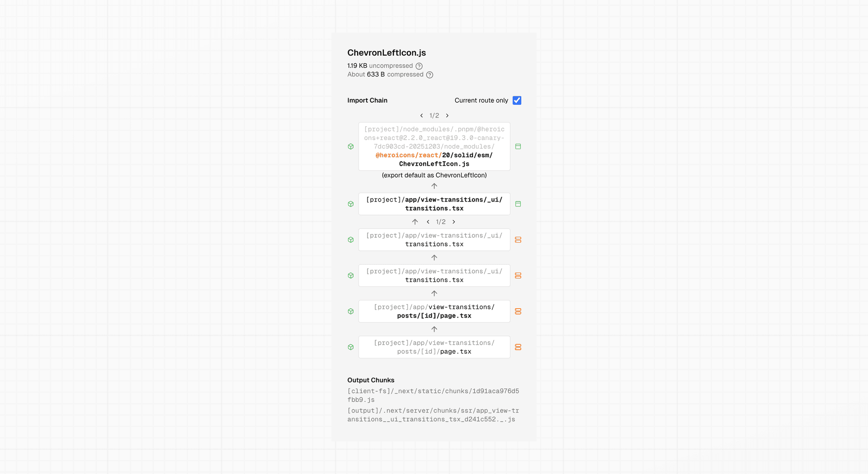Image resolution: width=868 pixels, height=474 pixels.
Task: Click the package cube icon next to transitions.tsx
Action: coord(351,204)
